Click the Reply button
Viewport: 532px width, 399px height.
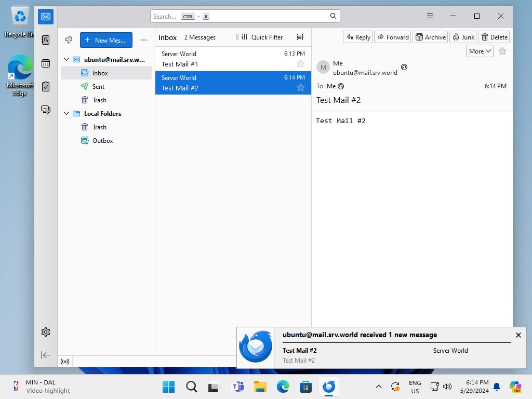[x=357, y=37]
